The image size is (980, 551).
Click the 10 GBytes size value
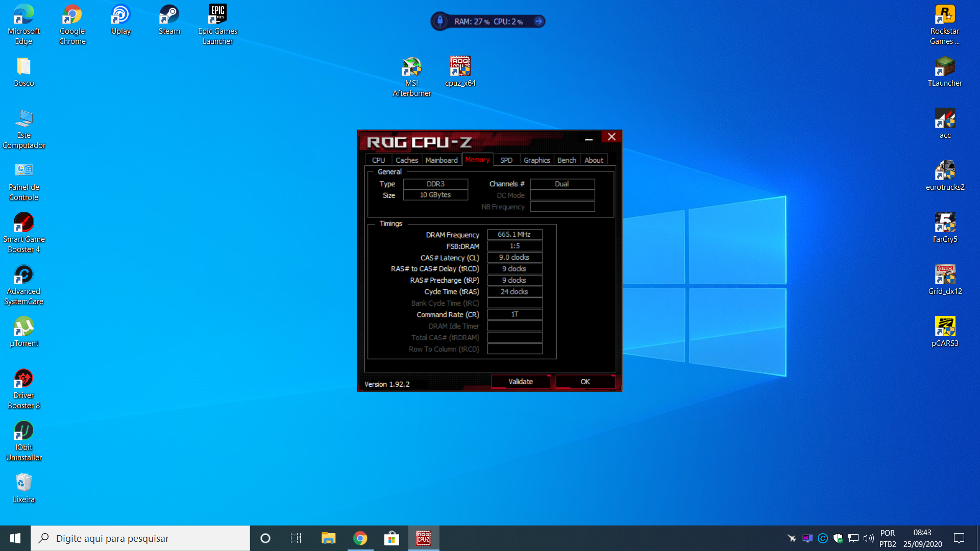pyautogui.click(x=435, y=195)
